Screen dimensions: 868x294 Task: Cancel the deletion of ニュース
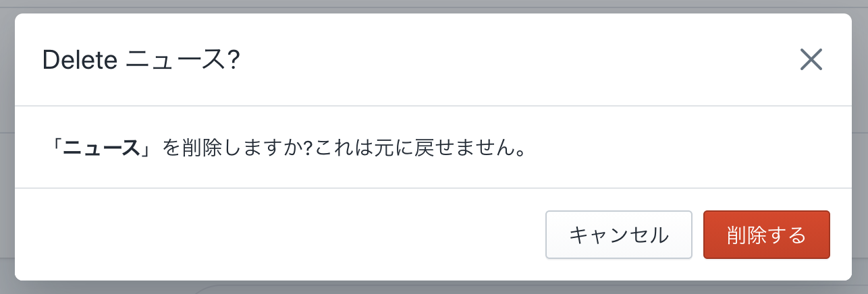click(x=619, y=235)
